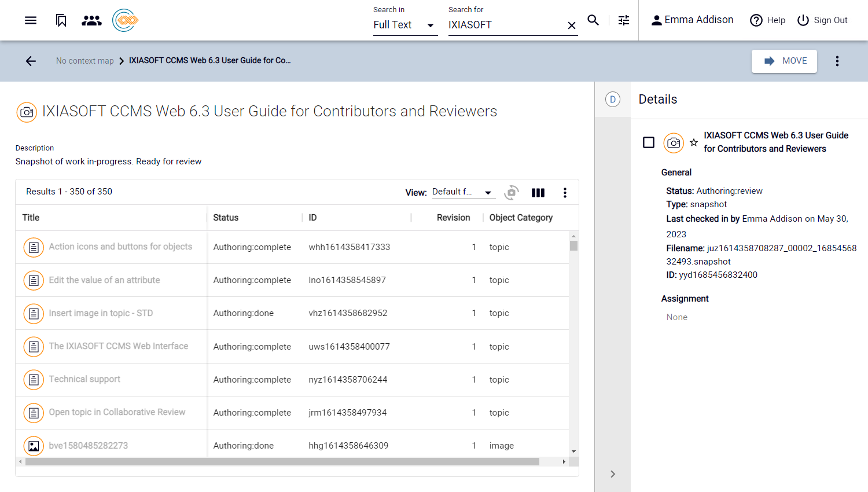Click ID vhz1614358682952 cell

point(348,313)
